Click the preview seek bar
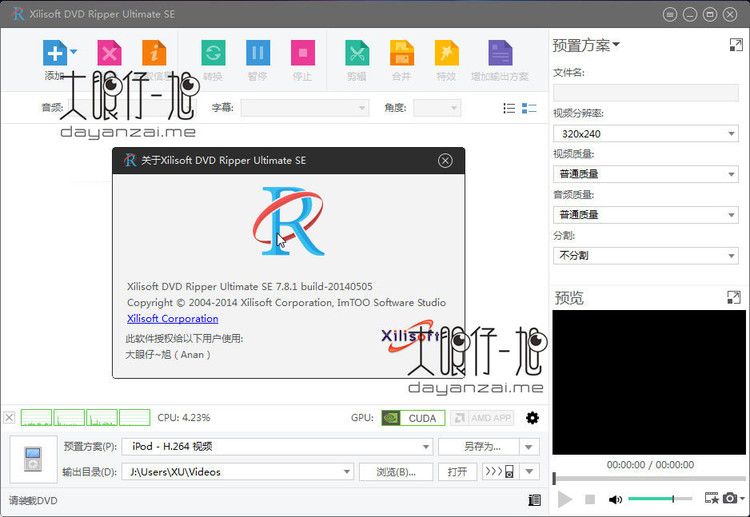 pos(649,478)
